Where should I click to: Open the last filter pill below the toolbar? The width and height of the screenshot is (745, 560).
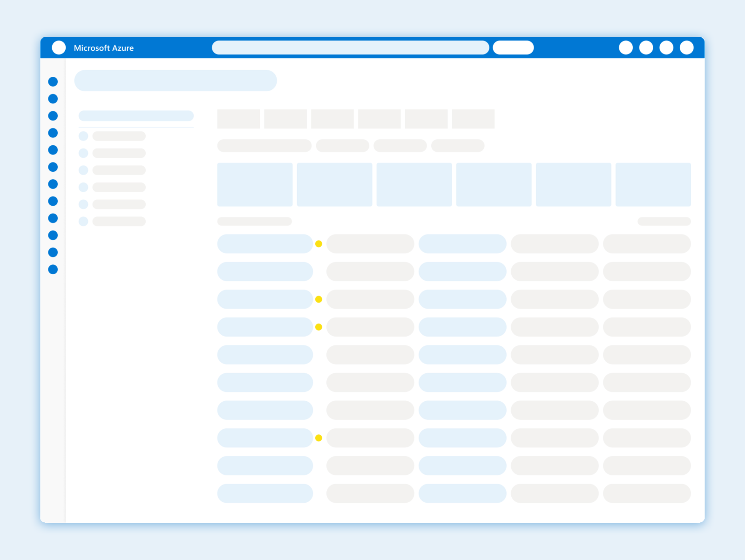pyautogui.click(x=458, y=146)
